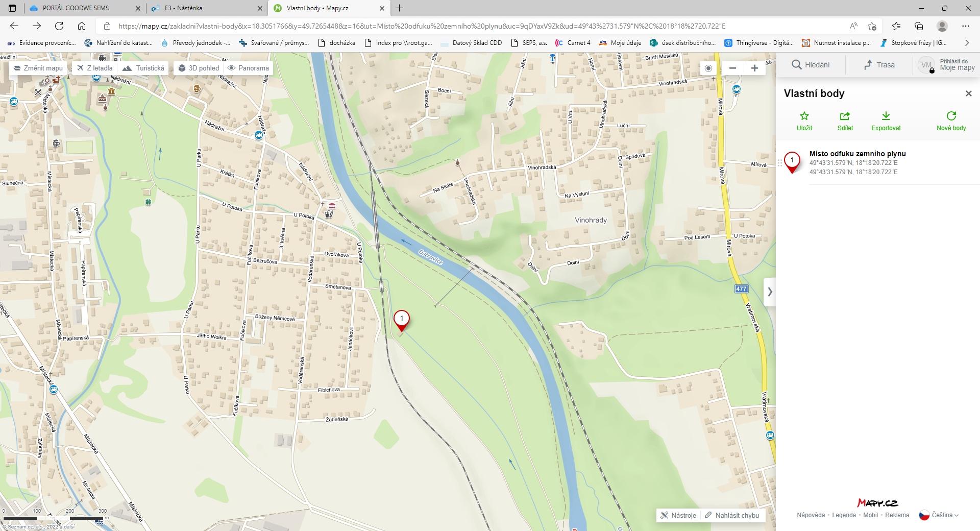Open the Změnit mapu menu
The width and height of the screenshot is (980, 531).
click(x=38, y=68)
